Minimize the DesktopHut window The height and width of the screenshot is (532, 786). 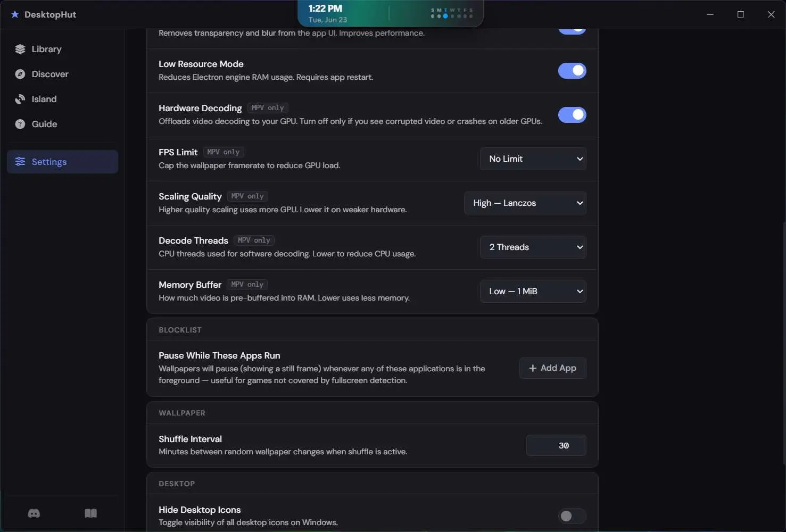tap(710, 14)
